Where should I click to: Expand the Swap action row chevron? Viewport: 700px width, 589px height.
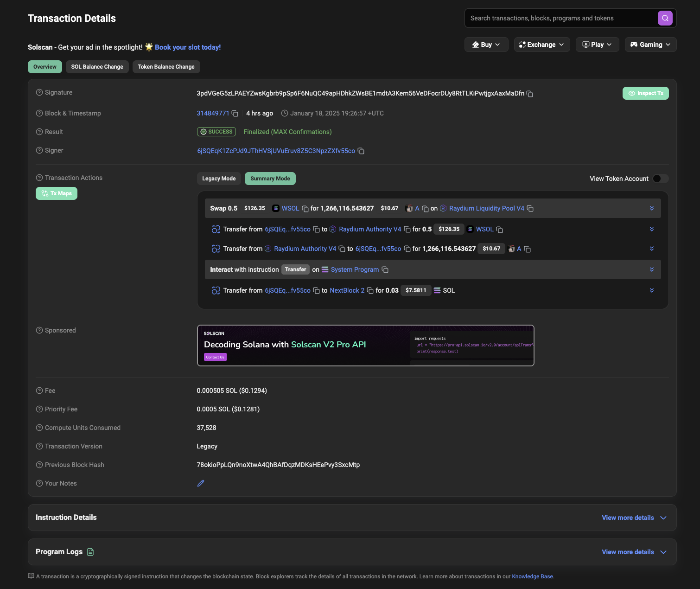pyautogui.click(x=651, y=208)
